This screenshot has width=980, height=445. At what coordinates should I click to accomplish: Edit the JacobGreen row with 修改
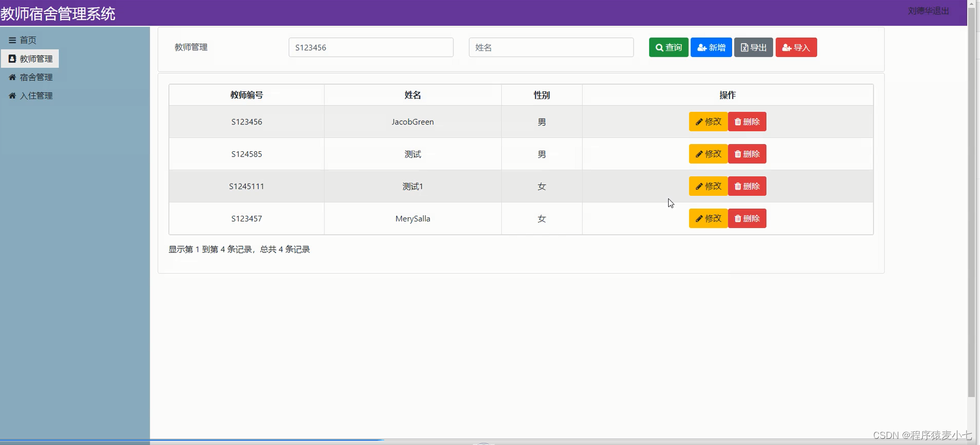[x=708, y=122]
